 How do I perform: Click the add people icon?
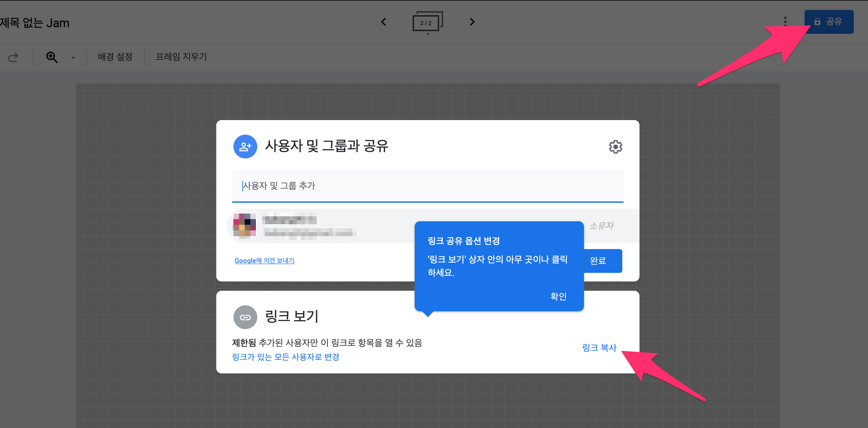[245, 147]
